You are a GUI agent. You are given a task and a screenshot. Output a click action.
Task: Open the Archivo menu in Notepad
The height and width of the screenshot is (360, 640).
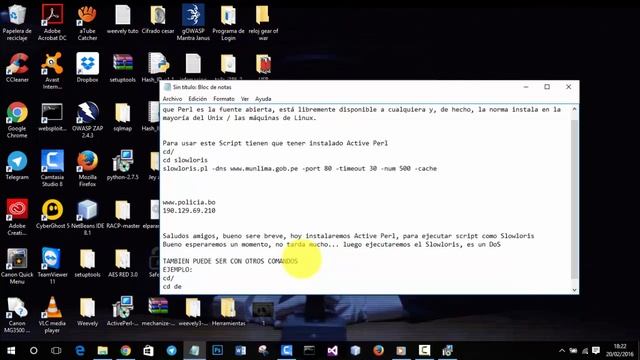(172, 99)
